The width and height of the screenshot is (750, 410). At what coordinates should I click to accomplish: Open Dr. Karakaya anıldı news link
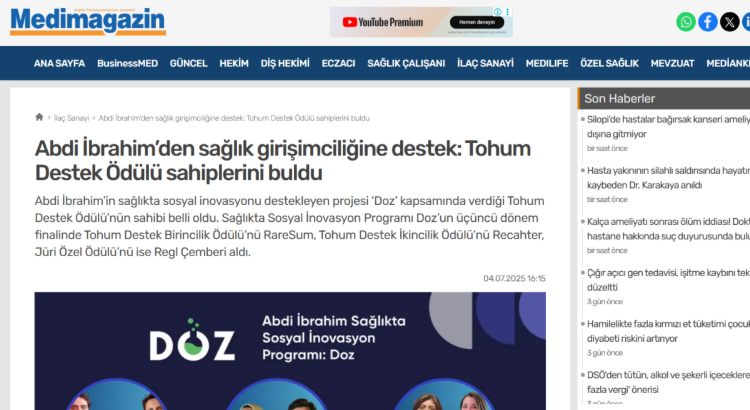click(x=668, y=177)
